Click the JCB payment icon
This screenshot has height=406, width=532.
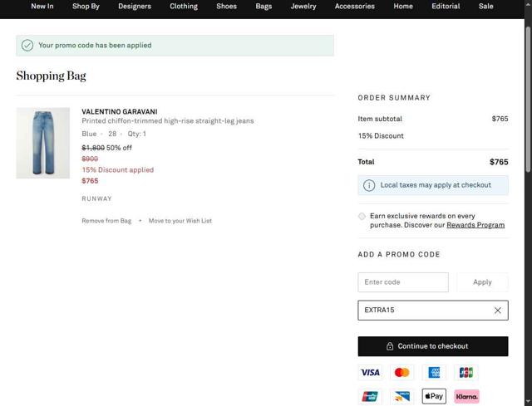pos(466,373)
